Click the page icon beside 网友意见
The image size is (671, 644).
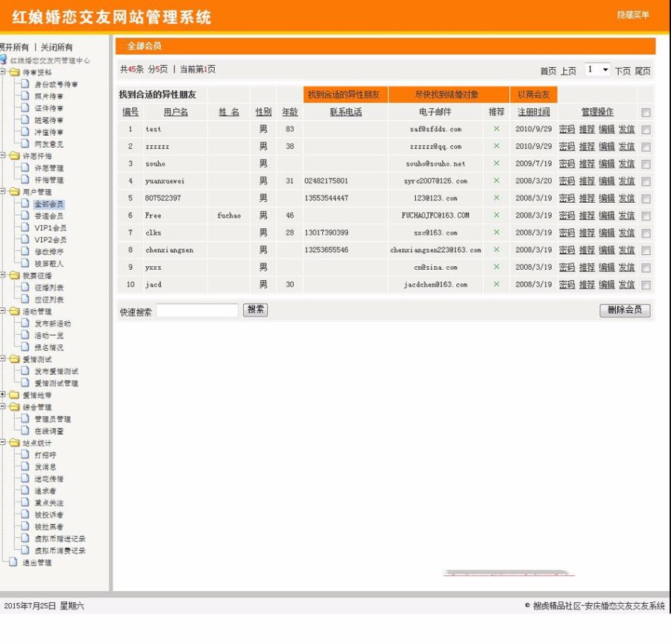[25, 144]
